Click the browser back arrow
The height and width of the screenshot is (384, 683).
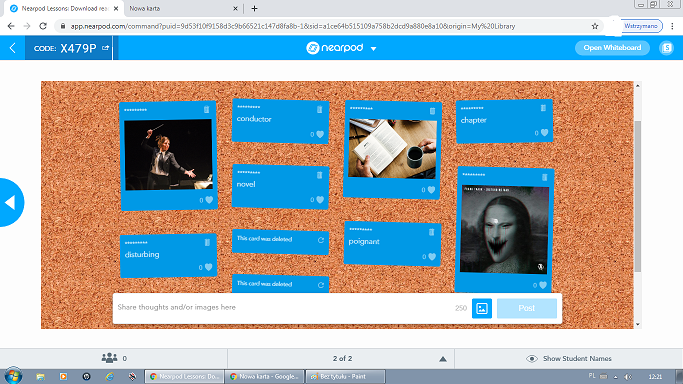(11, 26)
